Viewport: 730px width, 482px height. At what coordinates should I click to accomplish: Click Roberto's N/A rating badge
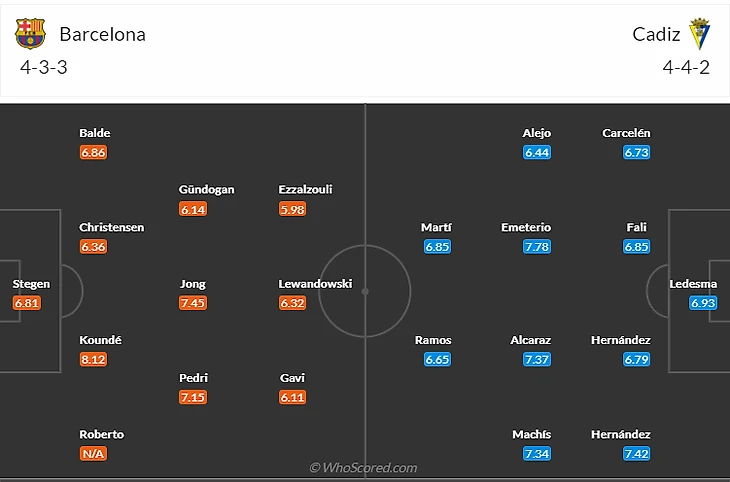93,454
